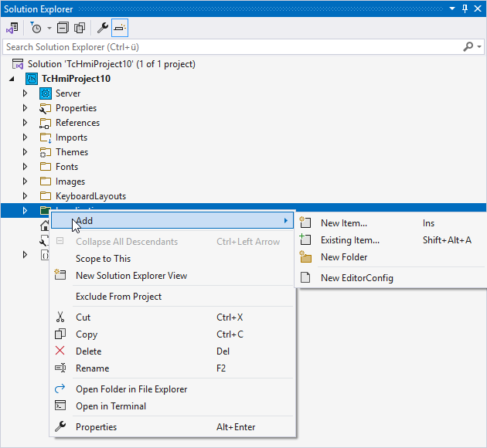The height and width of the screenshot is (448, 487).
Task: Expand the Imports node
Action: 25,137
